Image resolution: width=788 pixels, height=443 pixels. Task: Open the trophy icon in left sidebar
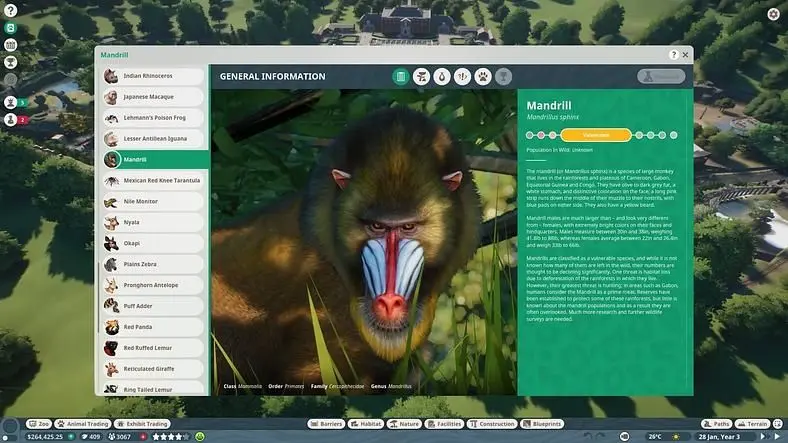click(11, 62)
